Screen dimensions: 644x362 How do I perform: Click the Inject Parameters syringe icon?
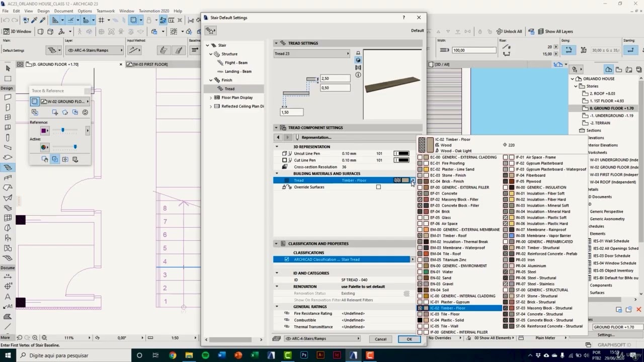click(43, 20)
